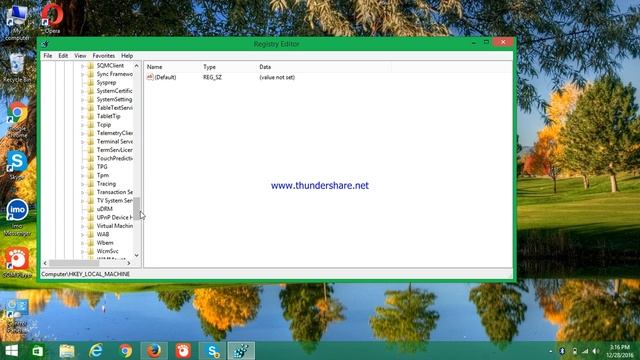Image resolution: width=640 pixels, height=360 pixels.
Task: Open the Help menu
Action: [x=127, y=56]
